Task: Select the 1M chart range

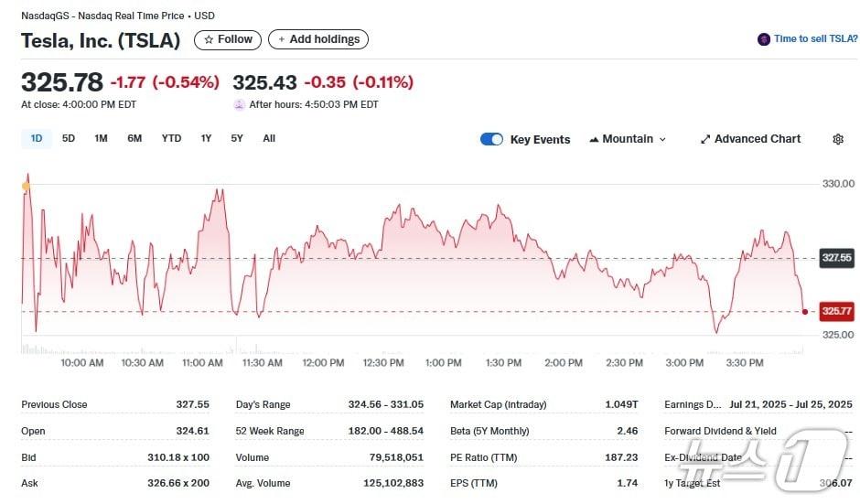Action: point(101,138)
